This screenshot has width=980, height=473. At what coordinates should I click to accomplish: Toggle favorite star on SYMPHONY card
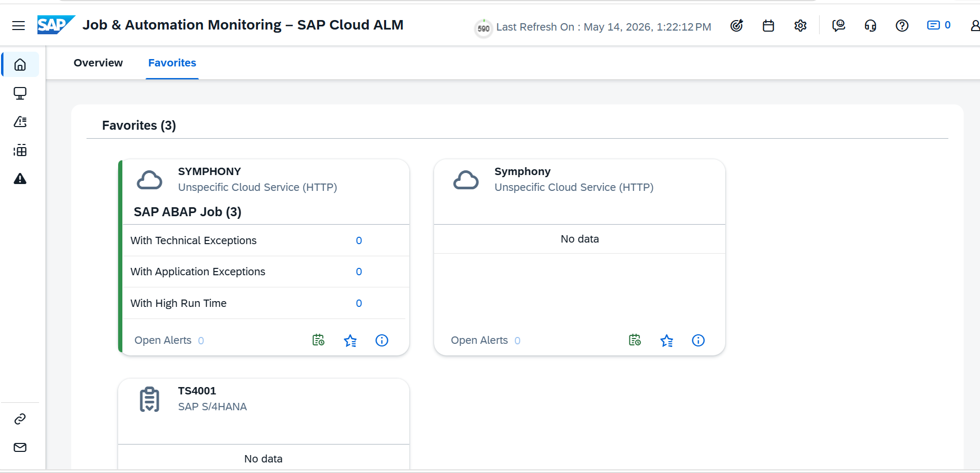(350, 341)
